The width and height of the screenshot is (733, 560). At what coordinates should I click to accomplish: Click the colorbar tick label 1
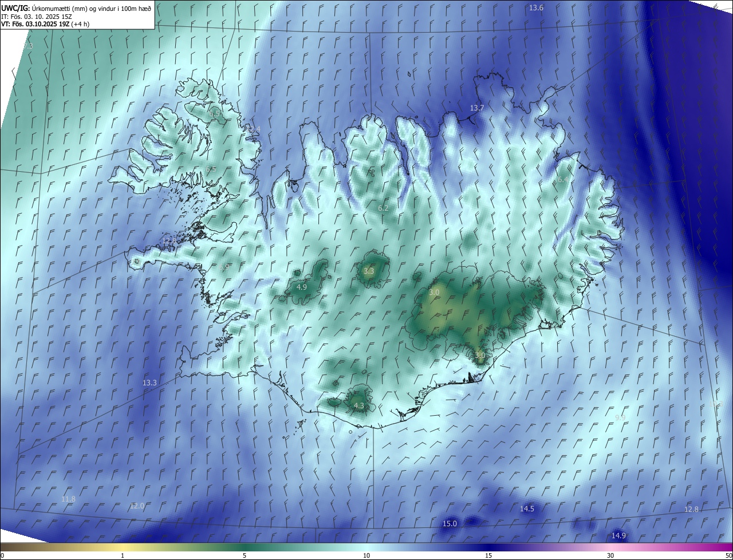(x=123, y=555)
